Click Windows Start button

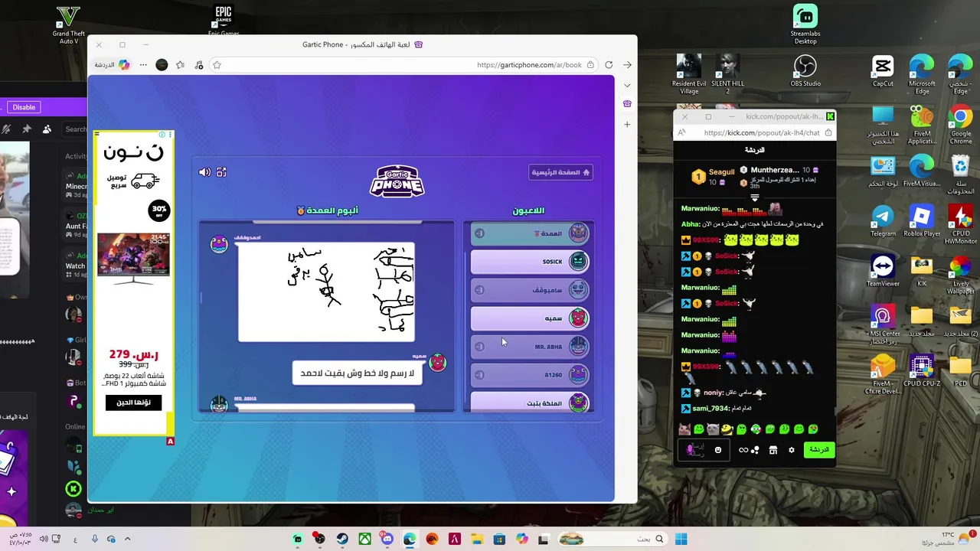pyautogui.click(x=681, y=540)
